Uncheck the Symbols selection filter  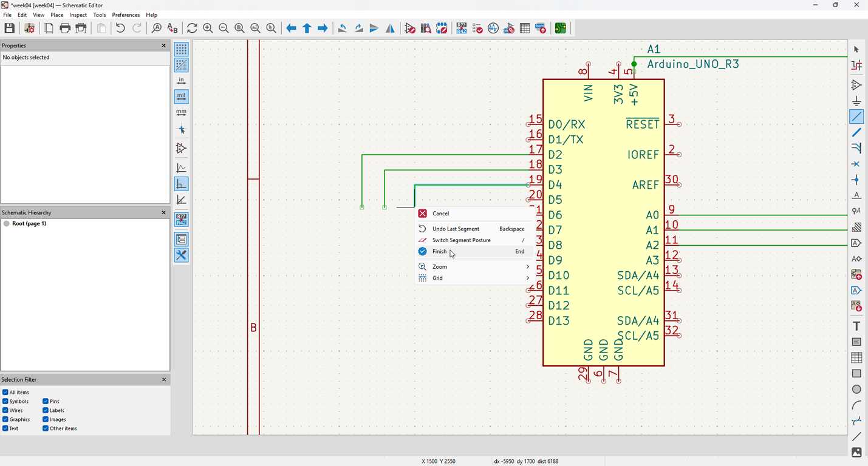(x=5, y=402)
